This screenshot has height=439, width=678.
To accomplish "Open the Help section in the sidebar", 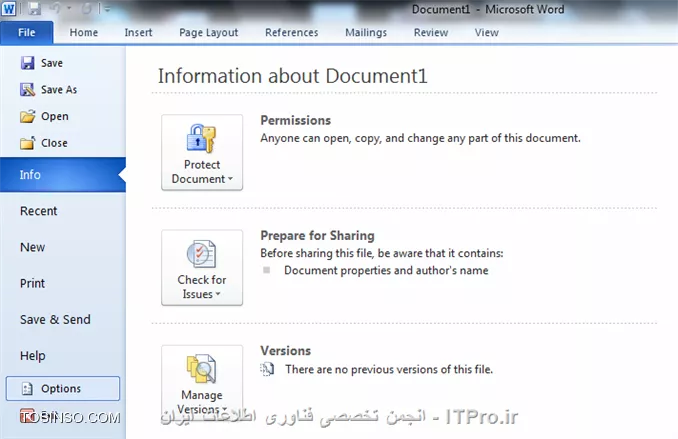I will click(32, 356).
